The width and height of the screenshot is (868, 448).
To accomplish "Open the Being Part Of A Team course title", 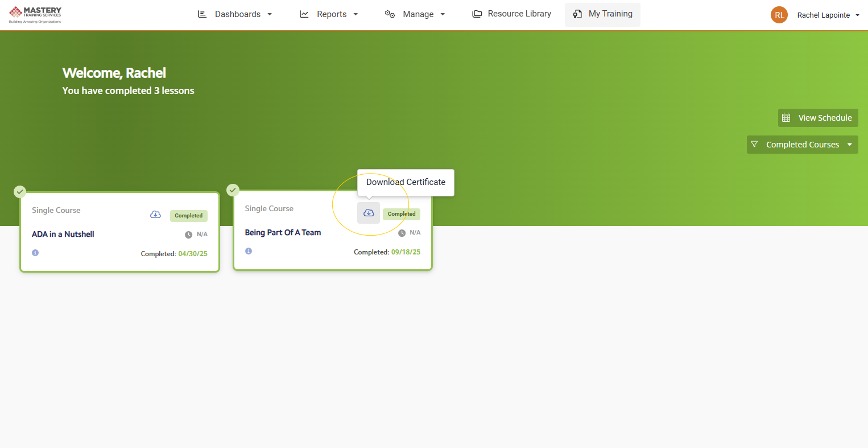I will [x=283, y=232].
